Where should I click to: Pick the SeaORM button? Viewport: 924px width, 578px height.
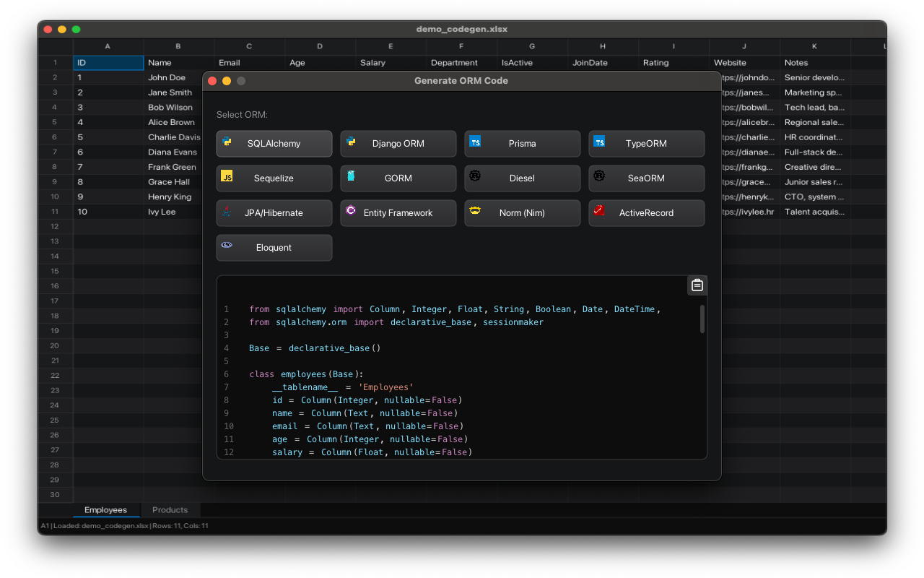647,178
